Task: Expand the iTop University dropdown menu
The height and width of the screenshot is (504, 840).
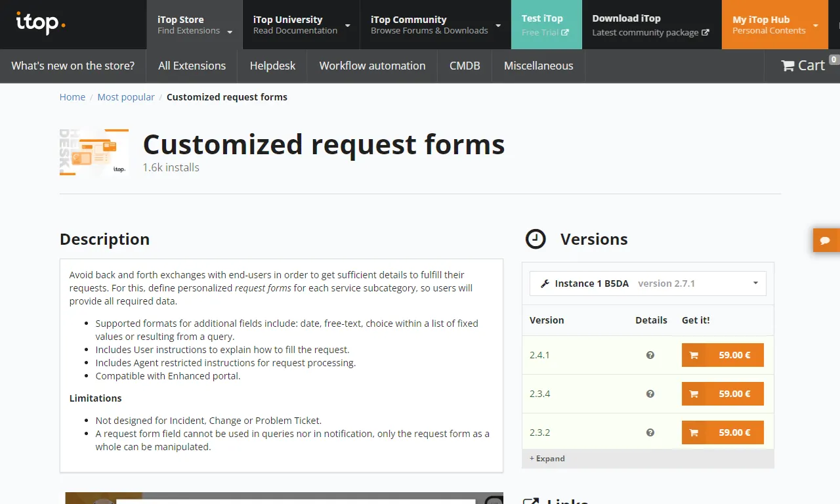Action: coord(347,26)
